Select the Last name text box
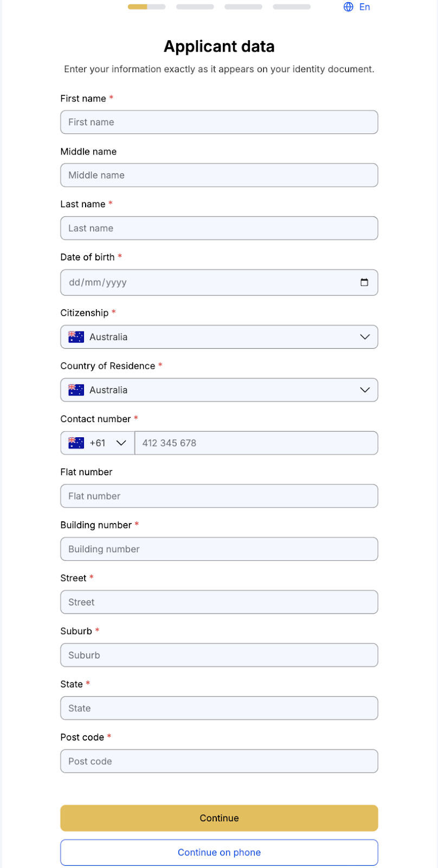The width and height of the screenshot is (438, 868). [x=219, y=228]
